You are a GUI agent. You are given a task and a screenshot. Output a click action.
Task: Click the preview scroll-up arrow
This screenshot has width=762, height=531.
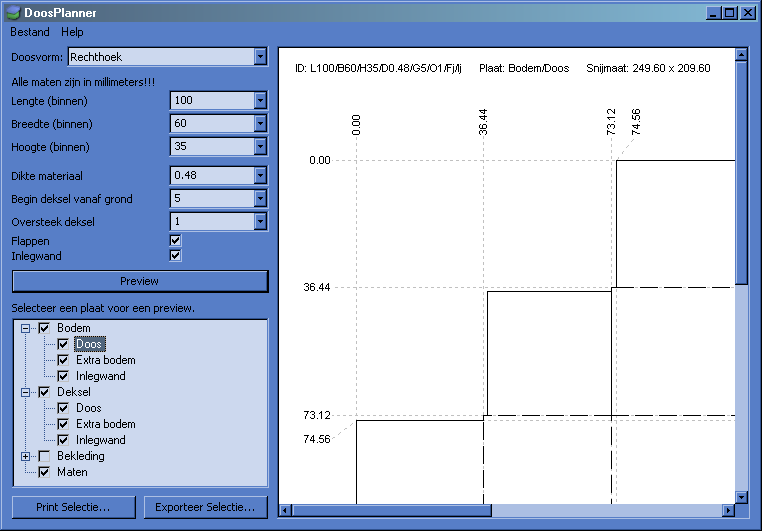pos(741,54)
